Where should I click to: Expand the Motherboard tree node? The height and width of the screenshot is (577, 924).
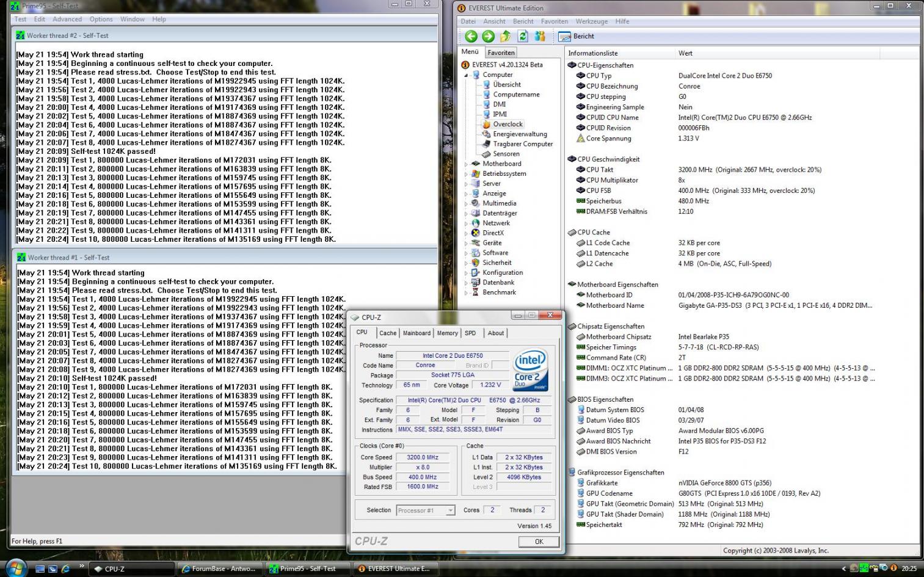(466, 164)
